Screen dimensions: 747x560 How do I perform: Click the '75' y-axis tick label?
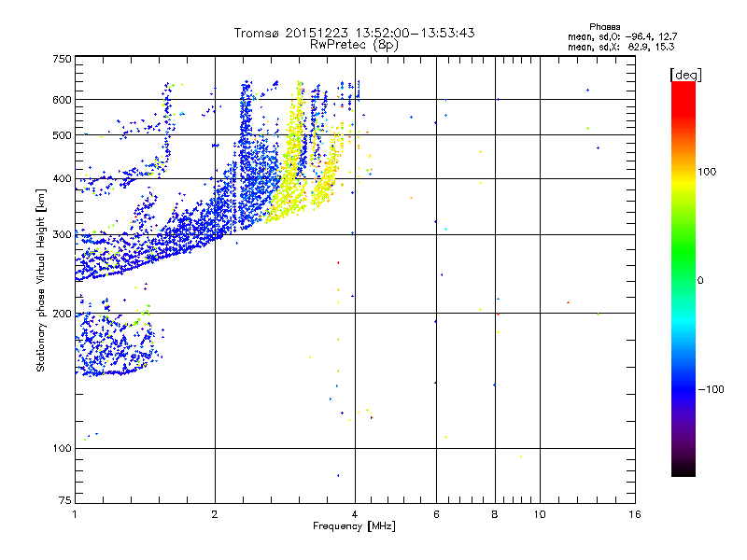pos(65,500)
